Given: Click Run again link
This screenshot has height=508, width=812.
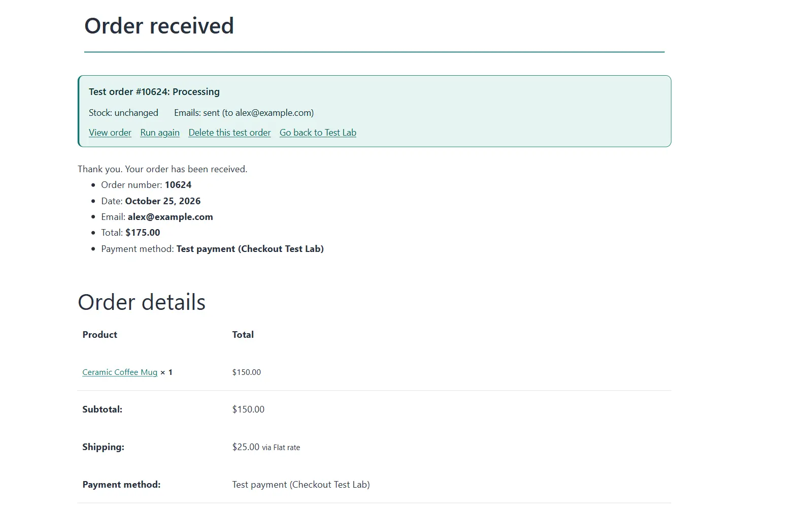Looking at the screenshot, I should point(160,133).
